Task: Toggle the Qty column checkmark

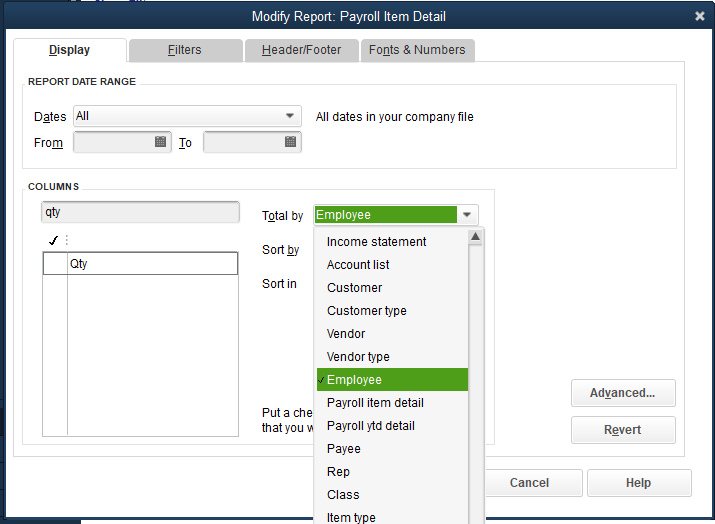Action: tap(55, 264)
